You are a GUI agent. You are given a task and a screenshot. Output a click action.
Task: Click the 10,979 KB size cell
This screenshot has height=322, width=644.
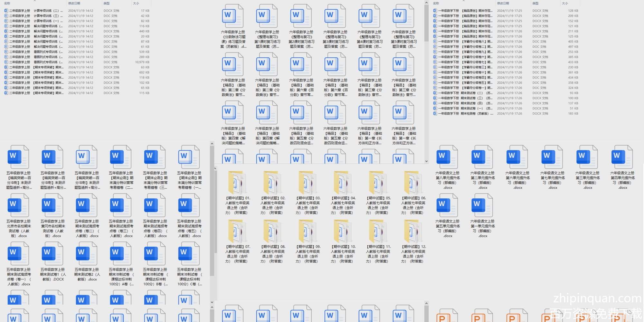click(142, 62)
